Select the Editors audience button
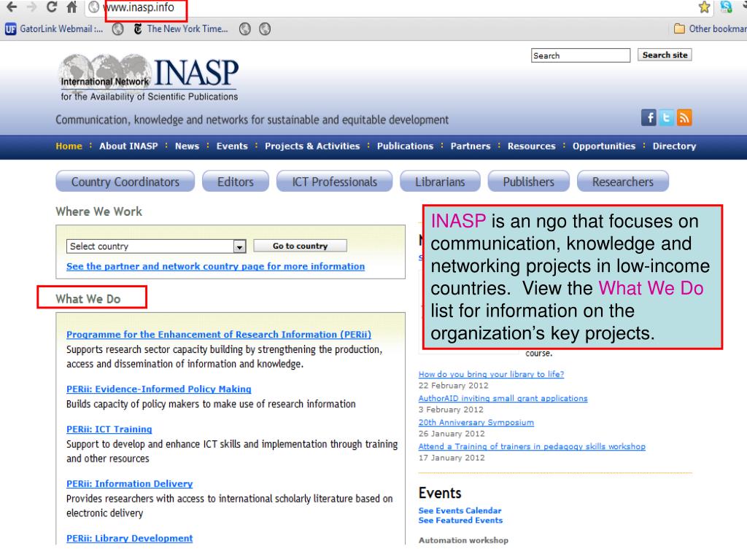The width and height of the screenshot is (747, 560). (x=236, y=182)
